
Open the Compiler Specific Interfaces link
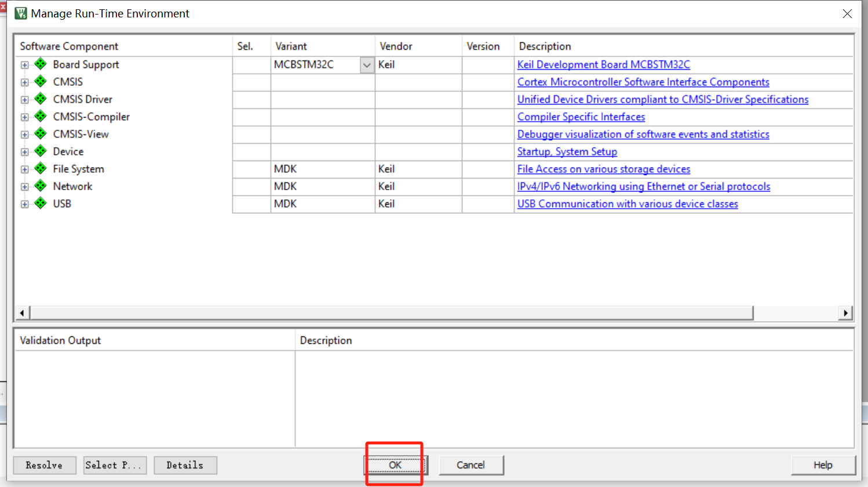click(x=581, y=117)
